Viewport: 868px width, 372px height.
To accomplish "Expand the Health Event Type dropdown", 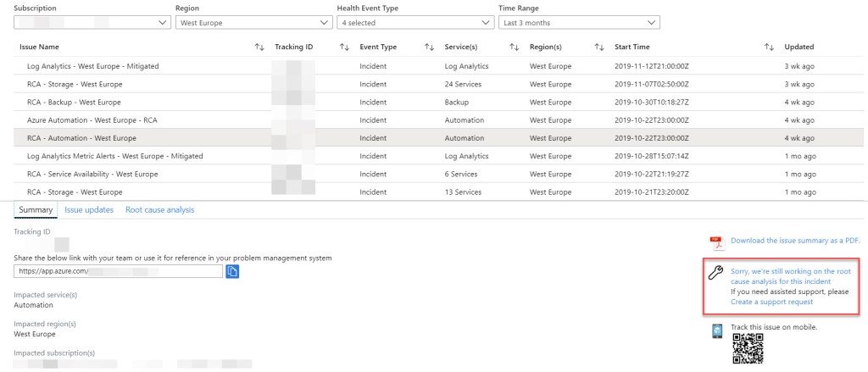I will pos(413,23).
